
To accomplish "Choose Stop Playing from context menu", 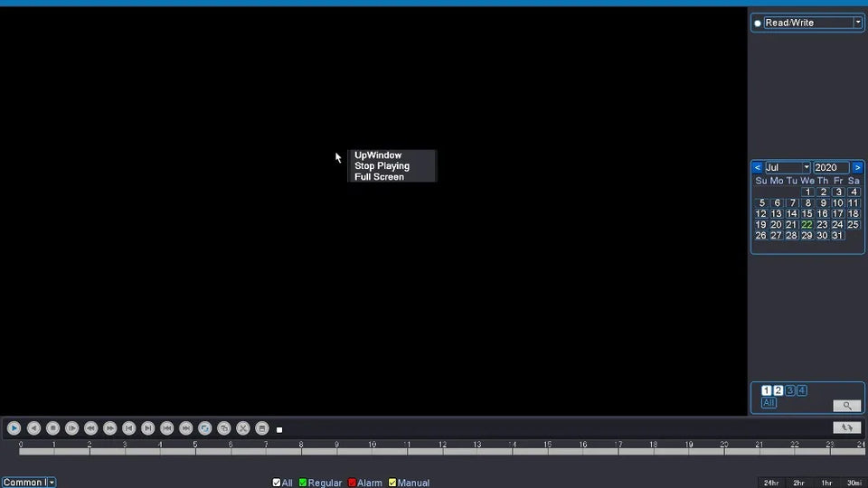I will coord(382,166).
